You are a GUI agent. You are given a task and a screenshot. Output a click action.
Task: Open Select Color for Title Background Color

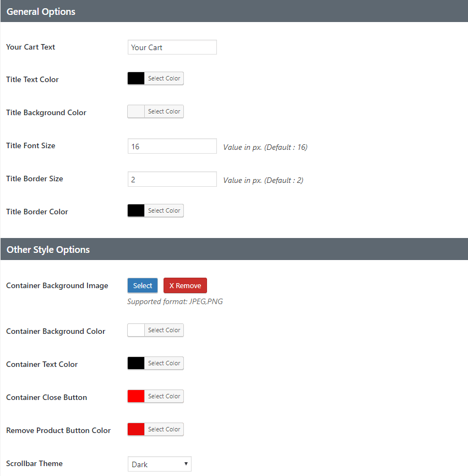tap(164, 111)
